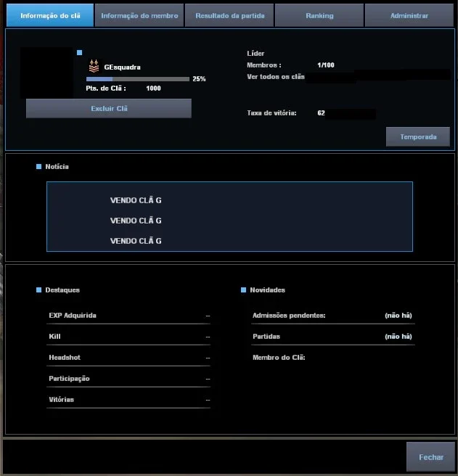Click the Ver todos os clãs link

(x=276, y=77)
